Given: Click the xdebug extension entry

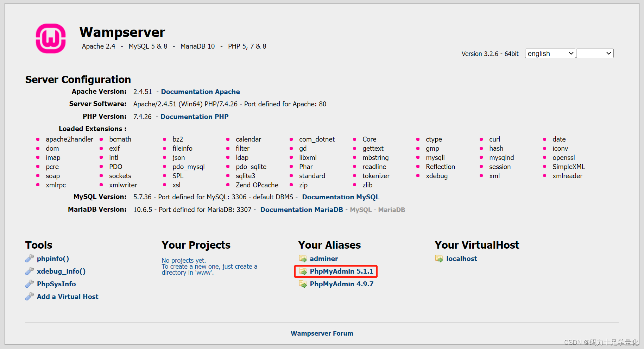Looking at the screenshot, I should coord(437,176).
